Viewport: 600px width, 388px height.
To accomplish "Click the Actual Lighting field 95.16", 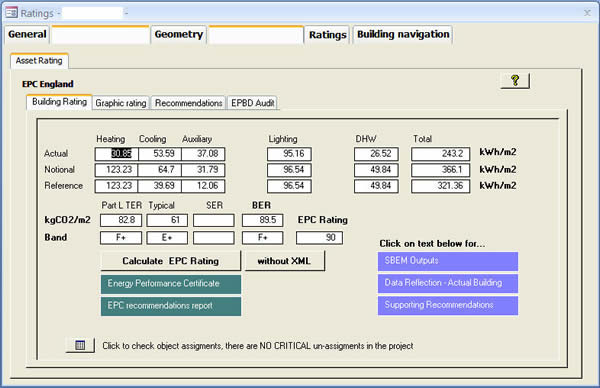I will pos(289,154).
